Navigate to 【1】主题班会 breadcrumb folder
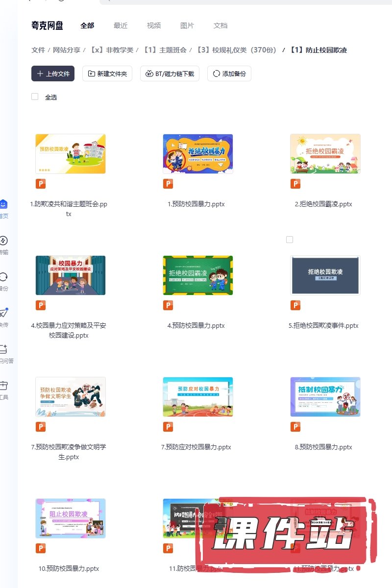The height and width of the screenshot is (588, 392). point(165,50)
